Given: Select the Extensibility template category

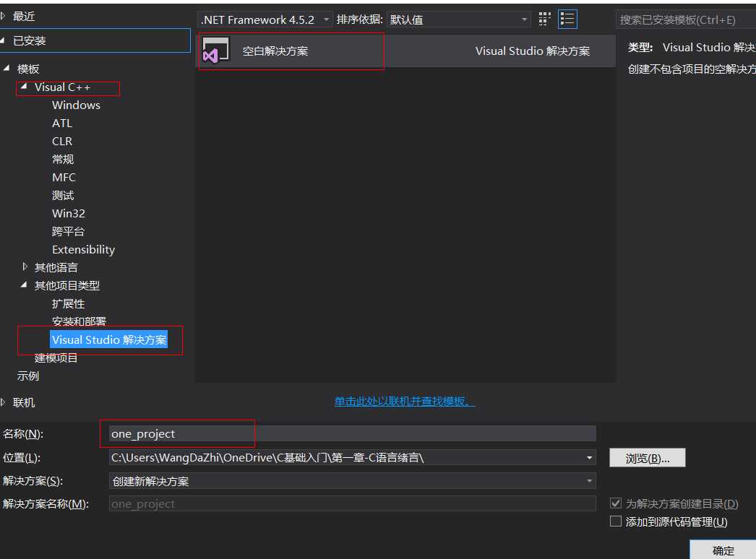Looking at the screenshot, I should (x=83, y=249).
